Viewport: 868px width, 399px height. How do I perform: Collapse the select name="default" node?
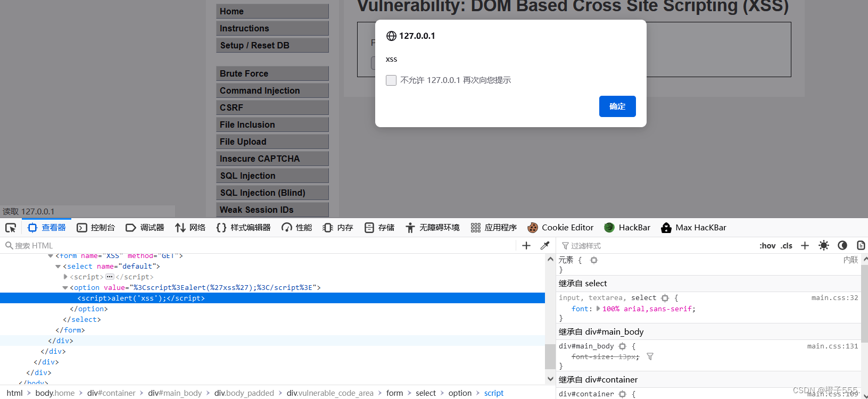click(58, 267)
